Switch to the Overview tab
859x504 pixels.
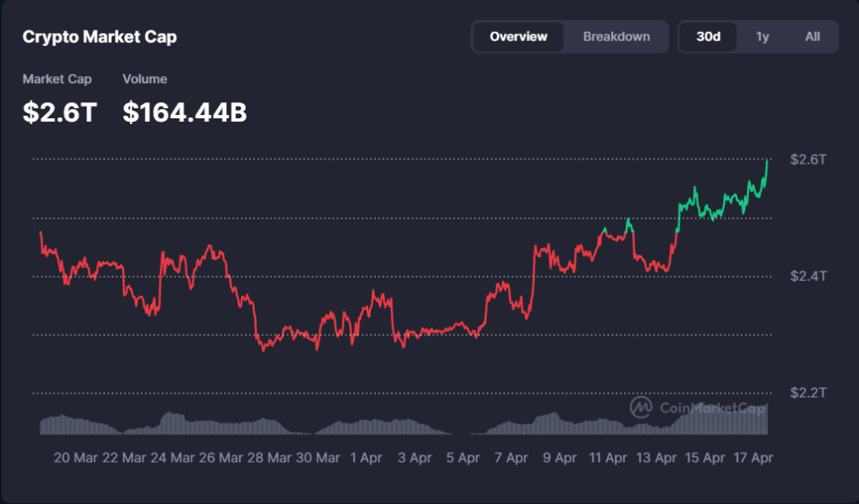(x=518, y=37)
